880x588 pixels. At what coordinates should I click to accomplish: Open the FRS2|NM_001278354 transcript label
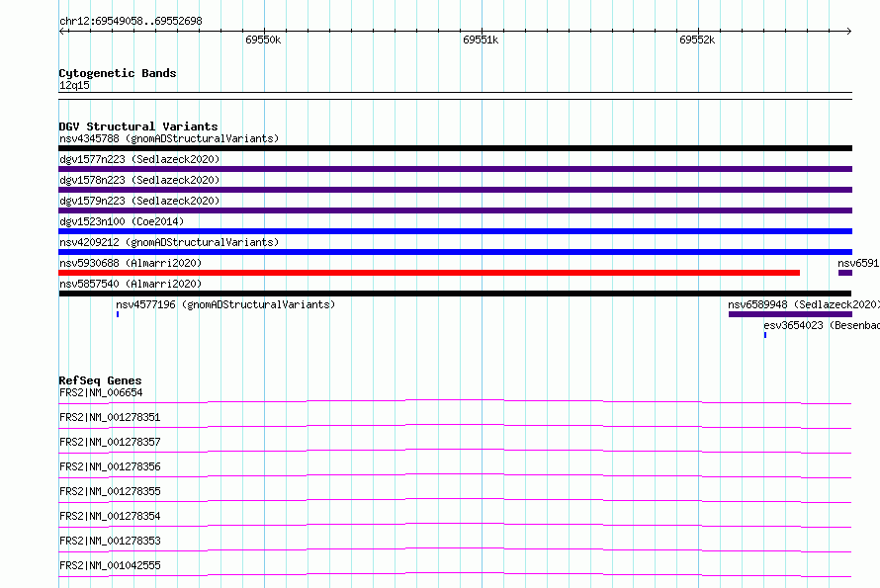click(110, 516)
